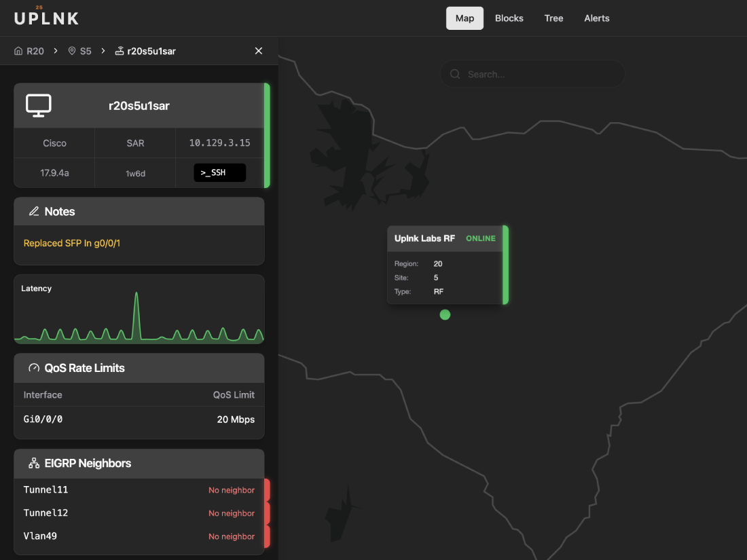Click the QoS Rate Limits gauge icon
Viewport: 747px width, 560px height.
pyautogui.click(x=34, y=368)
